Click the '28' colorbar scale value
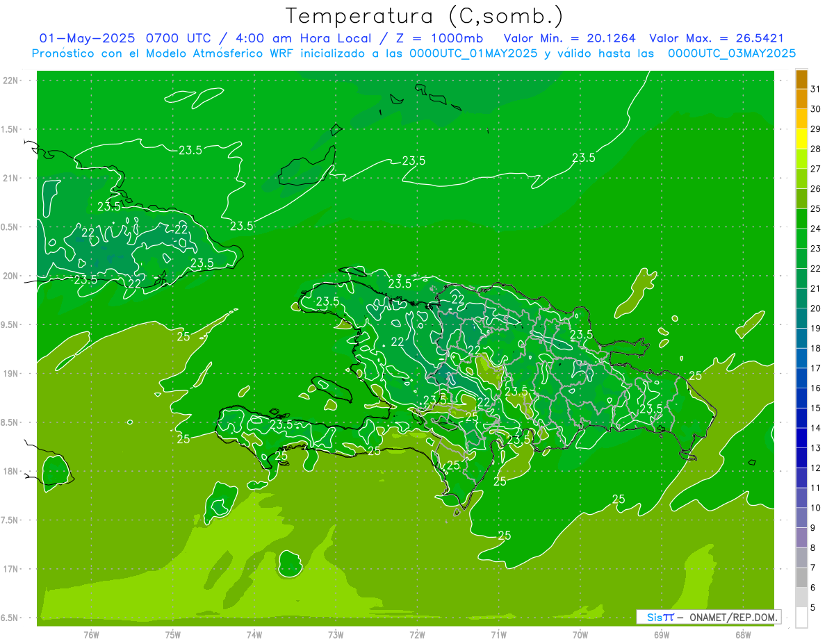The height and width of the screenshot is (644, 834). tap(816, 149)
